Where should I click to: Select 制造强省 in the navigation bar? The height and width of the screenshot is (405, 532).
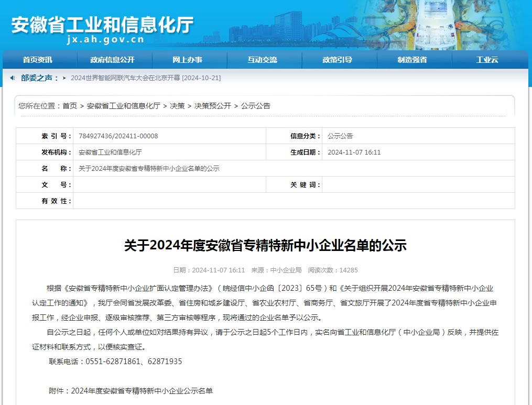412,60
